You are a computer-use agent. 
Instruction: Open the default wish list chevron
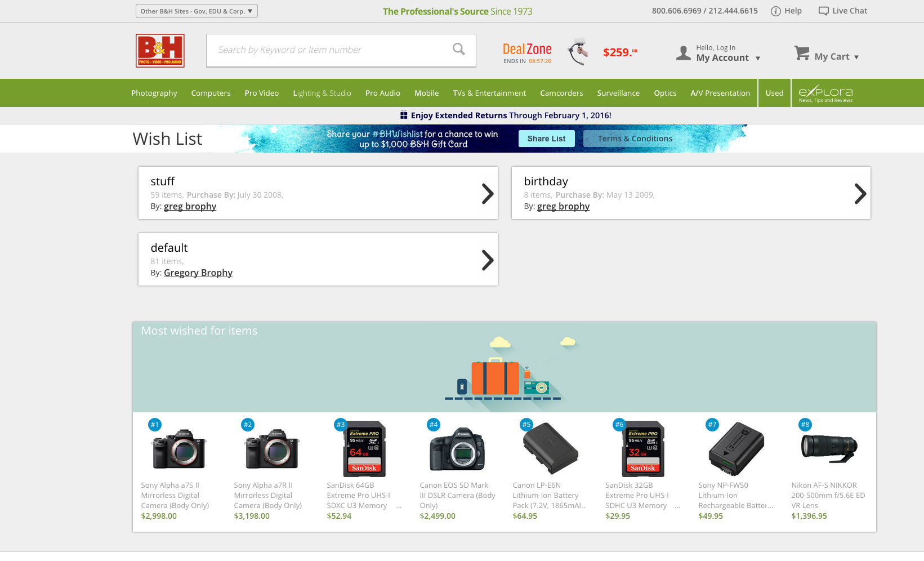(488, 260)
